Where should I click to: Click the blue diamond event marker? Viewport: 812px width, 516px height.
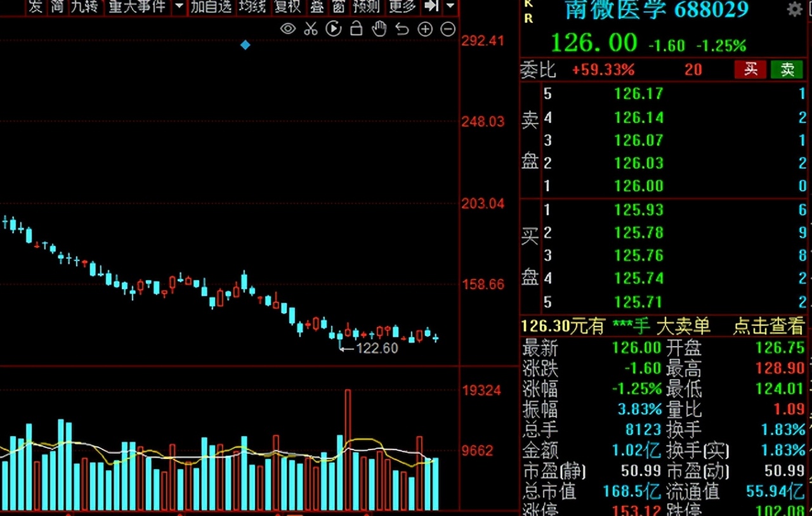click(x=246, y=45)
